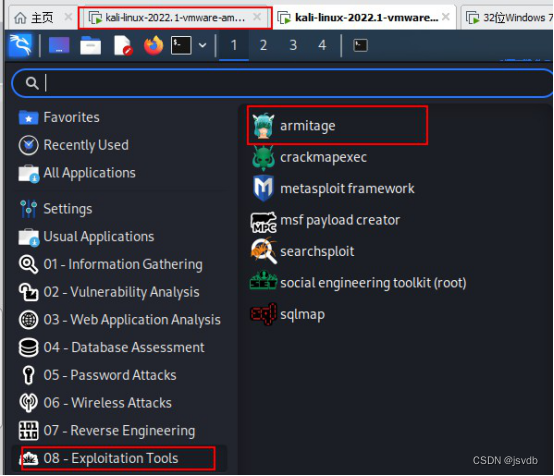Launch the text editor panel icon
This screenshot has width=554, height=476.
tap(123, 46)
